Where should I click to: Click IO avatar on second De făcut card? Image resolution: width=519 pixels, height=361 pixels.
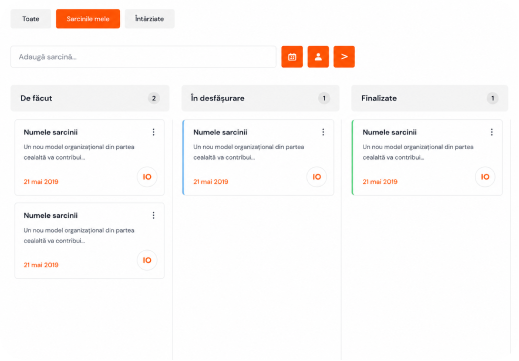point(147,260)
